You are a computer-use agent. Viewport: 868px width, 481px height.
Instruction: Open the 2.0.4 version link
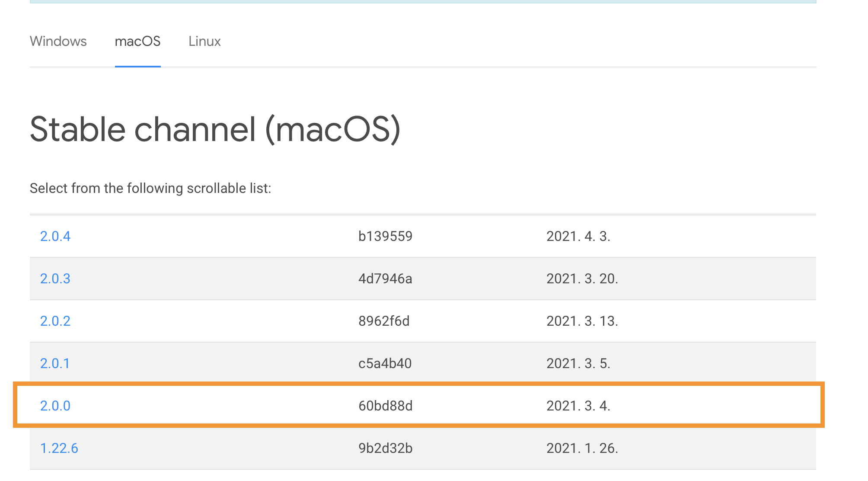(x=55, y=236)
